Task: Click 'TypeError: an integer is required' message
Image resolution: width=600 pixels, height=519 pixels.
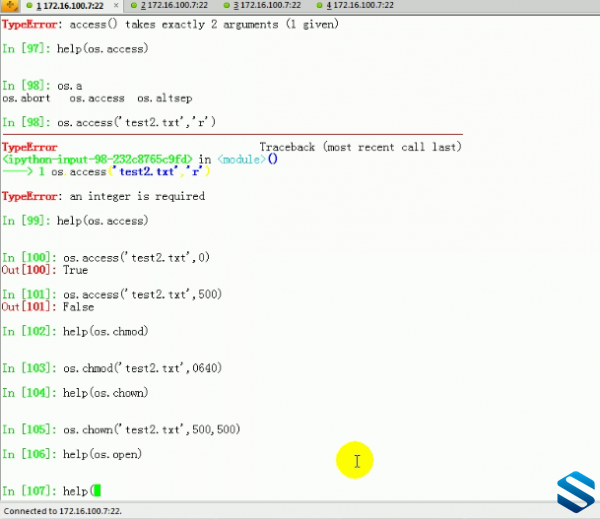Action: [x=103, y=196]
